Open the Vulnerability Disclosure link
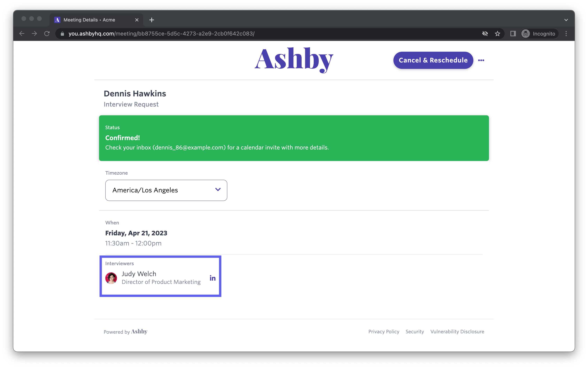This screenshot has width=588, height=368. click(x=457, y=332)
